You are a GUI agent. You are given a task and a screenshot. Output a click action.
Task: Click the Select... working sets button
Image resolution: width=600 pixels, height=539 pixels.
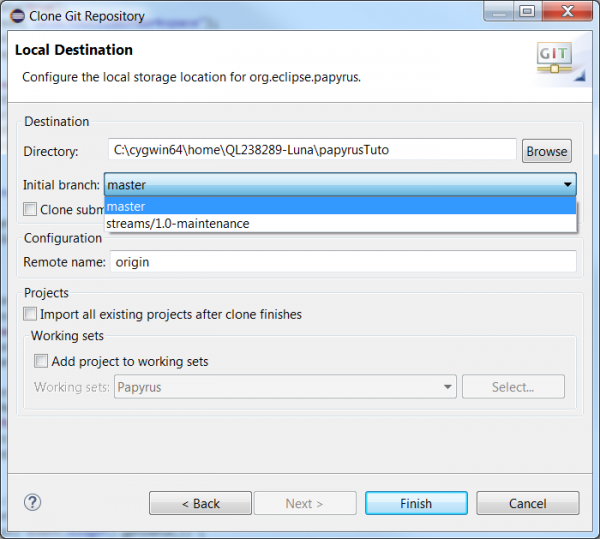tap(513, 387)
